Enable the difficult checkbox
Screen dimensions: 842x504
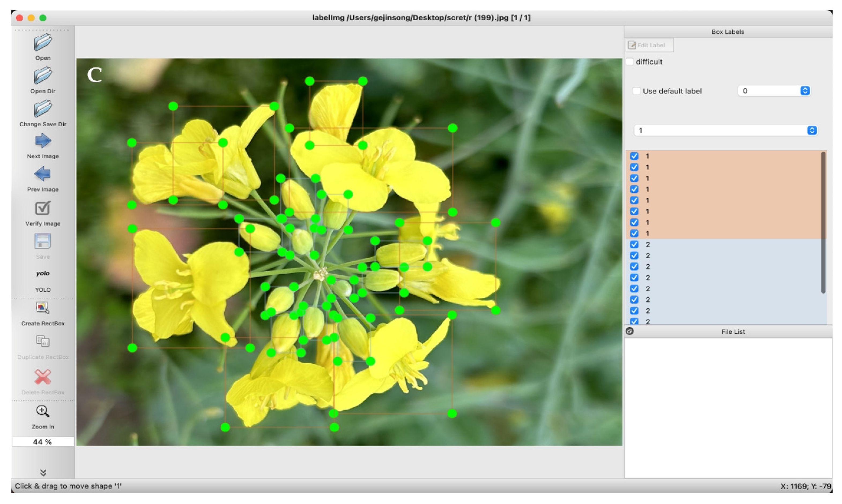click(x=630, y=62)
